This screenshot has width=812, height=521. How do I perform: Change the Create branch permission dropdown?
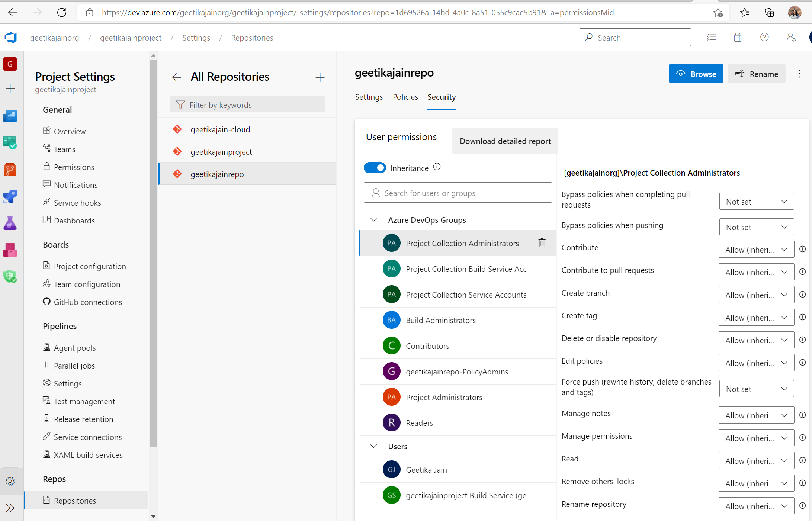coord(756,295)
